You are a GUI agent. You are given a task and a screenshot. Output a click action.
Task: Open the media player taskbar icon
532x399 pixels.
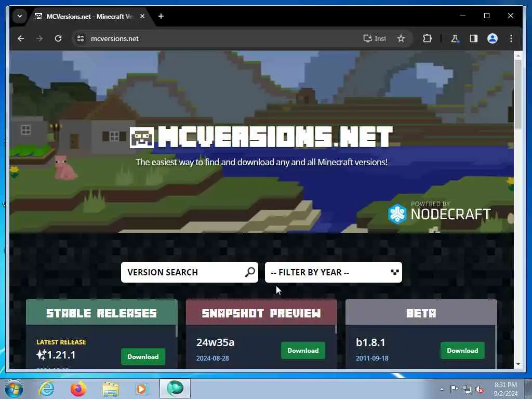pos(142,389)
